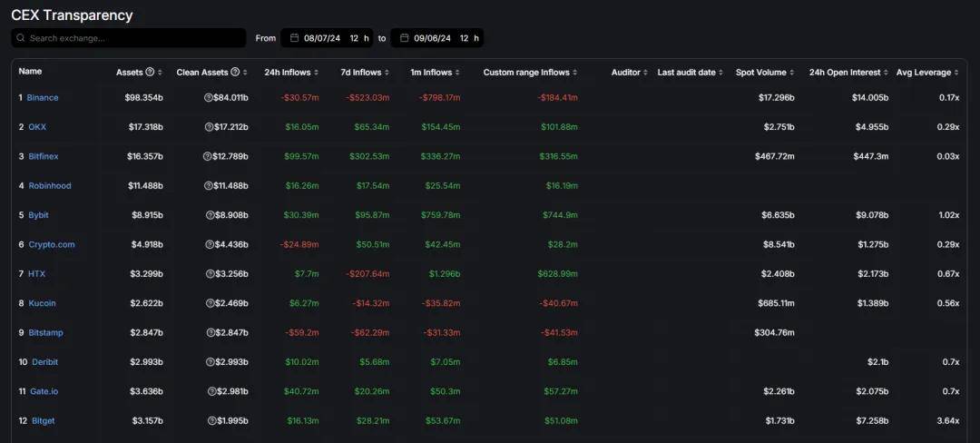This screenshot has height=443, width=980.
Task: Select Binance assets value $98.354b
Action: coord(143,97)
